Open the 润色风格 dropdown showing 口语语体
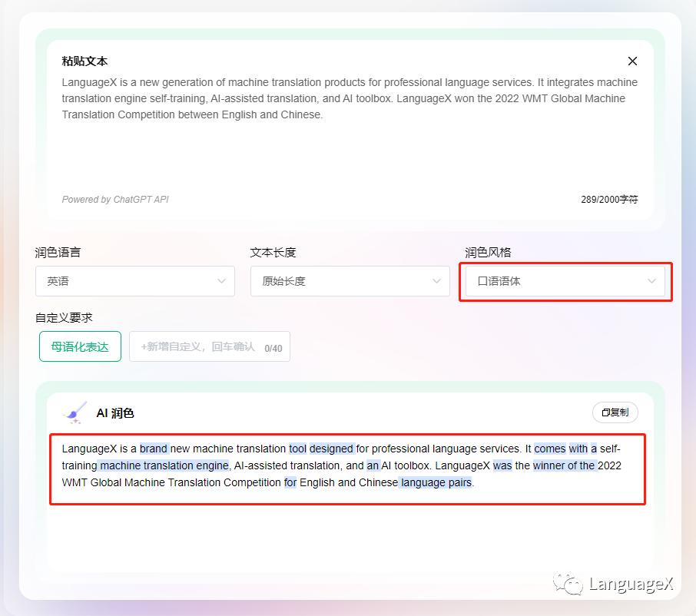 pyautogui.click(x=565, y=281)
